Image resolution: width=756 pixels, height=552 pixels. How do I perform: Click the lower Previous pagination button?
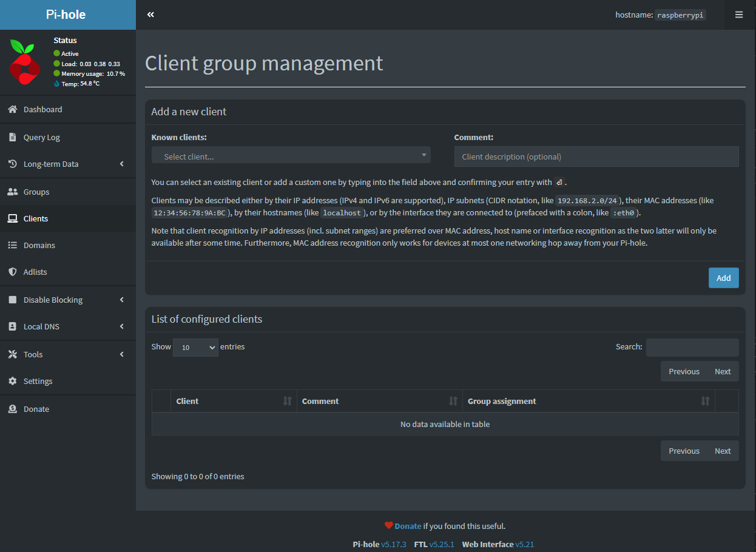684,451
